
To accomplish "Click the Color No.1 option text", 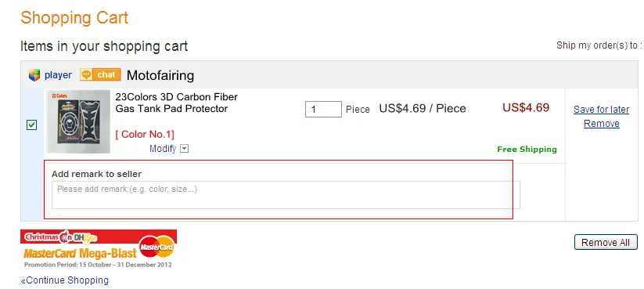I will [x=145, y=135].
